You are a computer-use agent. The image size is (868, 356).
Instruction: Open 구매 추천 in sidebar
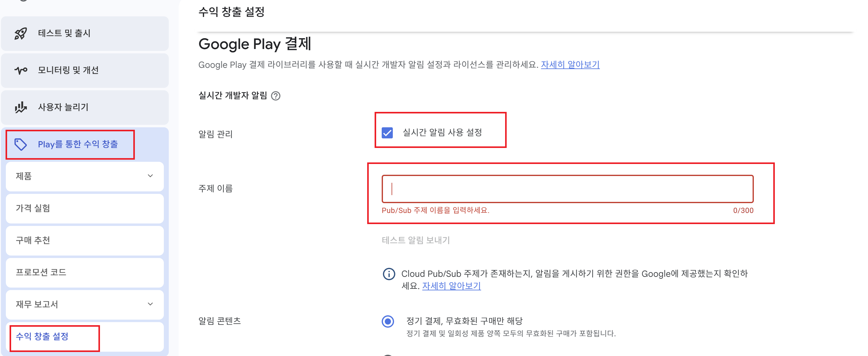point(33,240)
